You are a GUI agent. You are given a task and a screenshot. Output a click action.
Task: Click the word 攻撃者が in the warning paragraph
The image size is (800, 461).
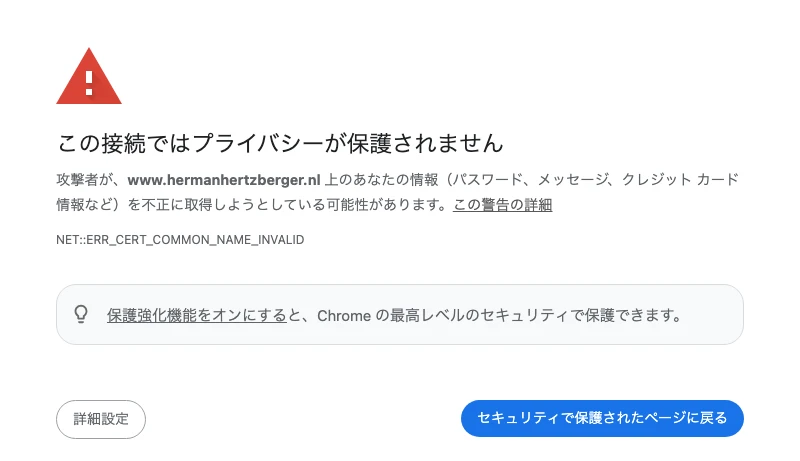pos(90,180)
